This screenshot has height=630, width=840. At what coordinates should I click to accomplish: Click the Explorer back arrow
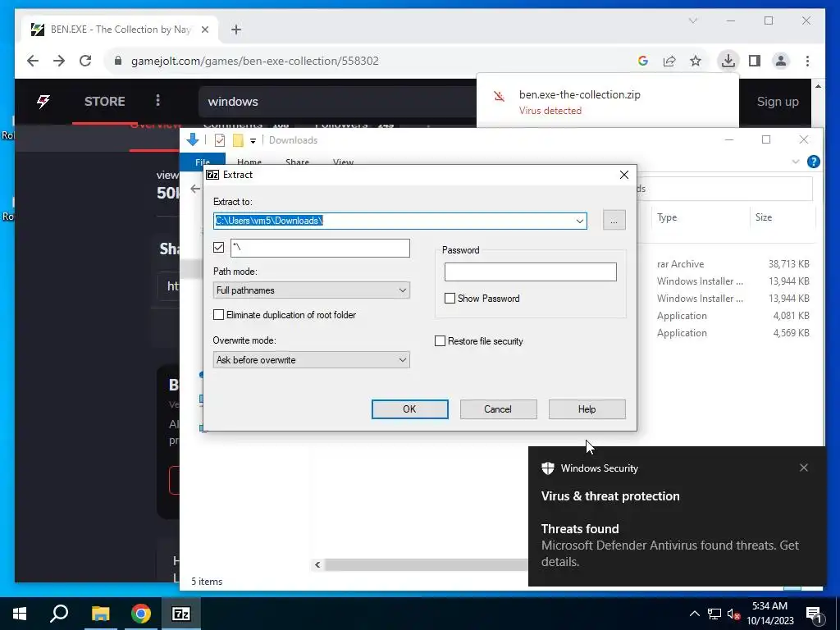coord(195,189)
